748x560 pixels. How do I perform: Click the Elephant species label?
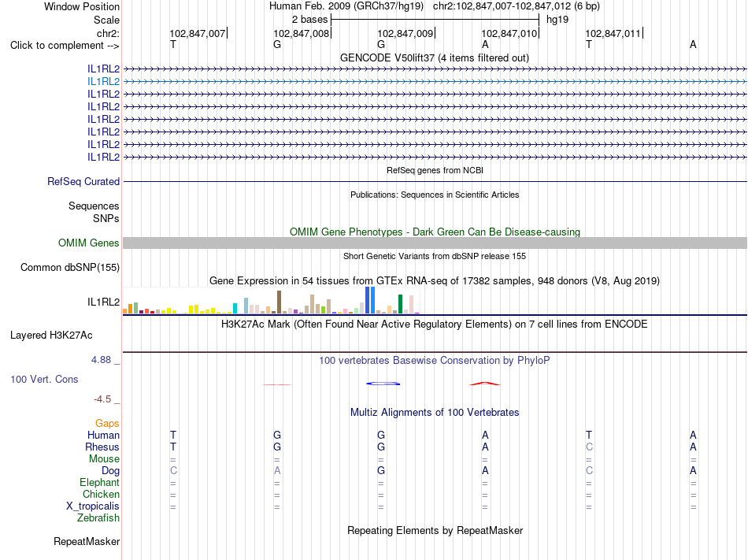point(100,482)
